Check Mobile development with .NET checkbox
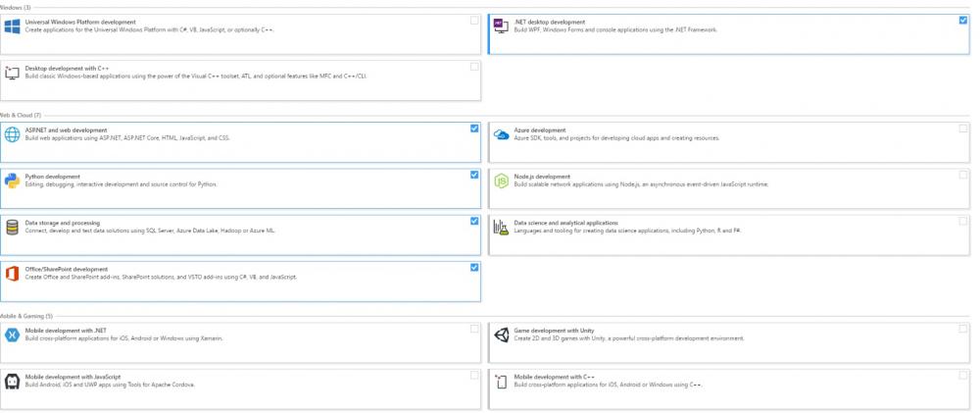980x413 pixels. tap(474, 329)
